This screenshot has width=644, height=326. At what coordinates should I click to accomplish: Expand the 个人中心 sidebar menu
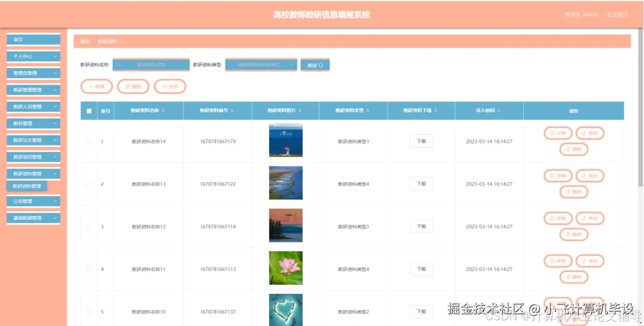coord(33,56)
